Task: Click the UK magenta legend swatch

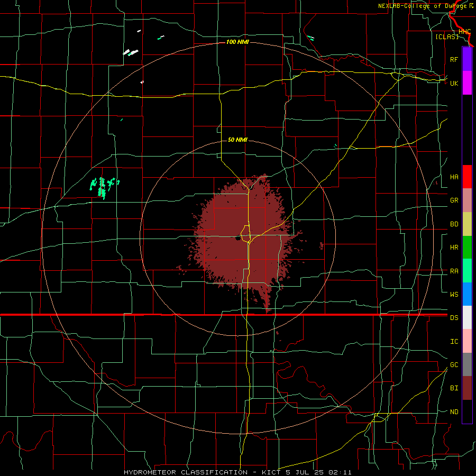Action: pyautogui.click(x=467, y=83)
